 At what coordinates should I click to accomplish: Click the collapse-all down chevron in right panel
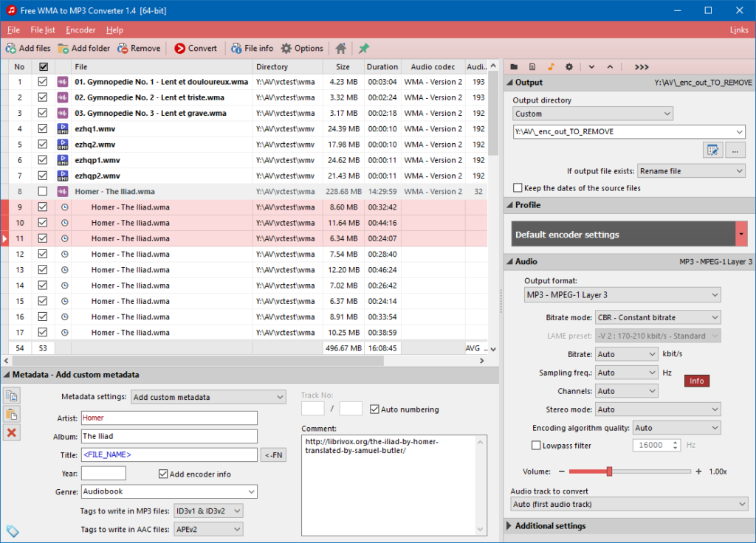(591, 67)
